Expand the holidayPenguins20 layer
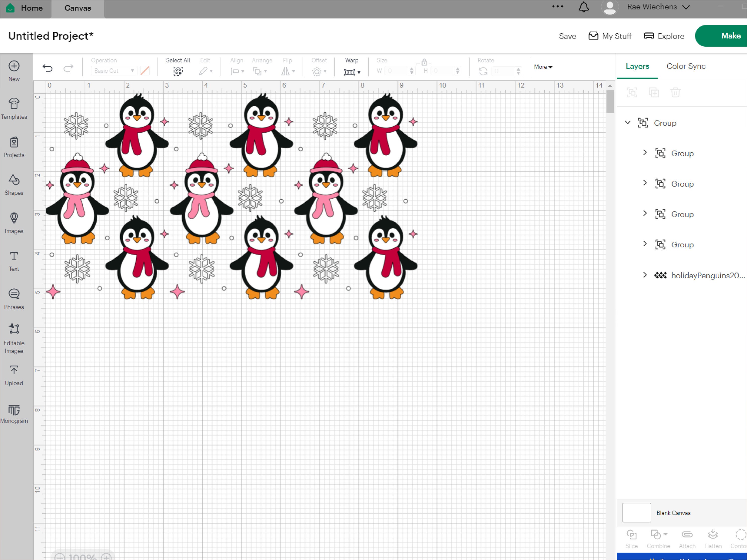Screen dimensions: 747x560 point(645,275)
